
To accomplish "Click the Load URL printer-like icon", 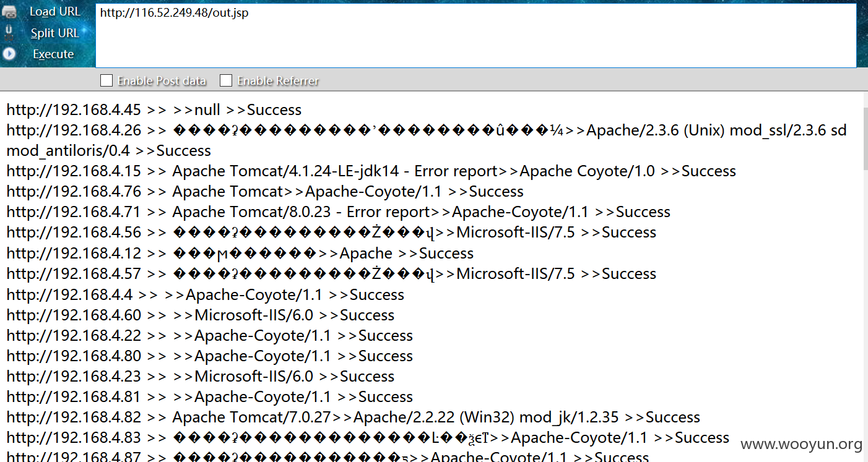I will point(9,12).
